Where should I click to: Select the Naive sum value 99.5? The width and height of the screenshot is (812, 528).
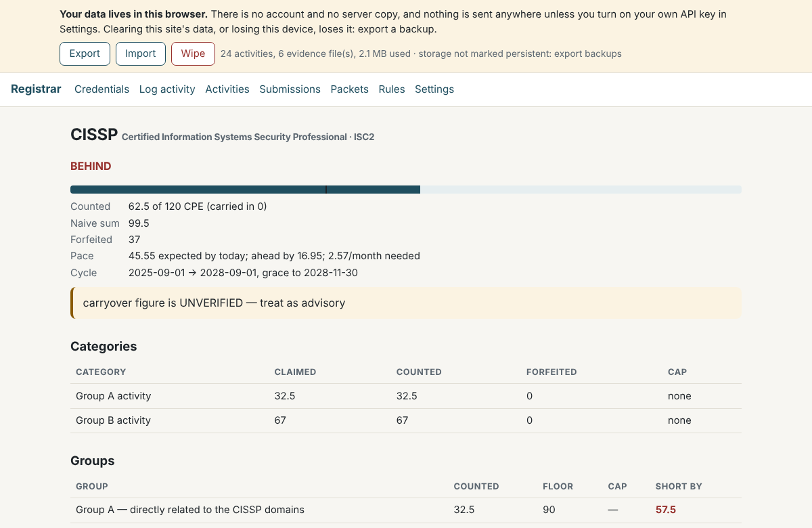pos(139,223)
